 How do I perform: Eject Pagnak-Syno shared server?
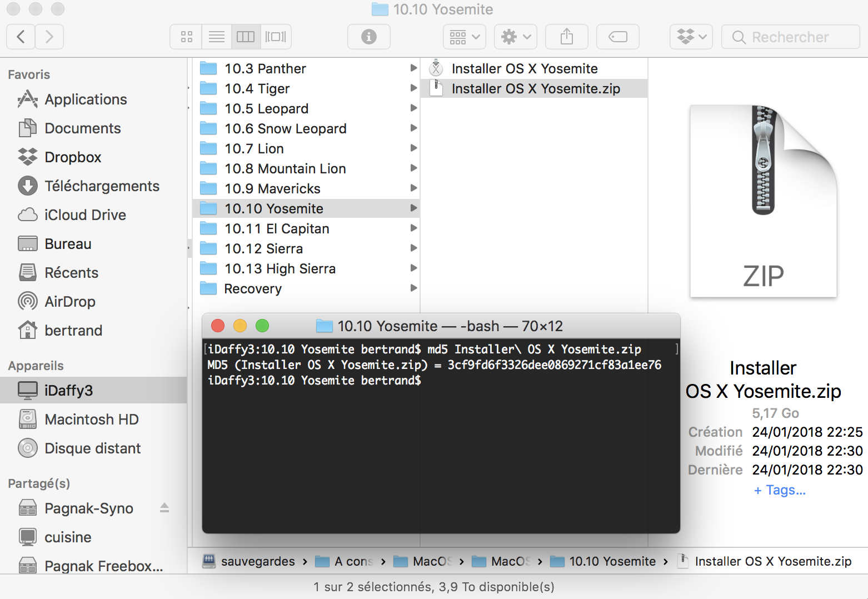[164, 508]
